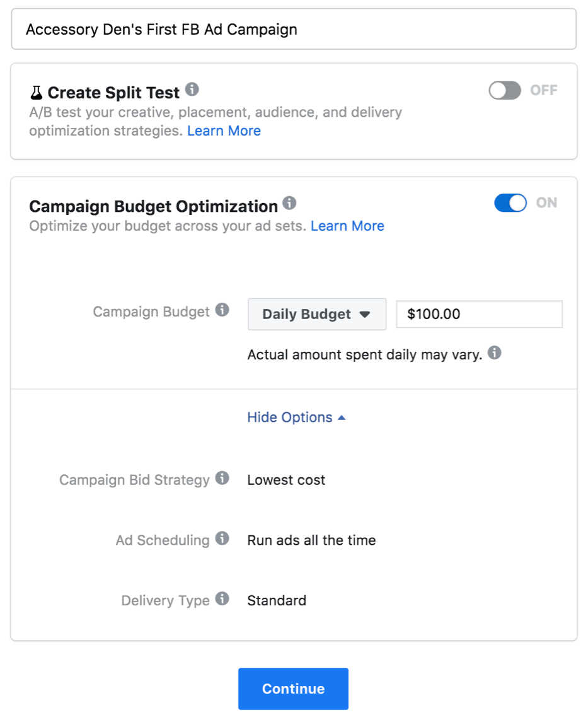The height and width of the screenshot is (722, 588).
Task: Open the Daily Budget dropdown
Action: point(316,314)
